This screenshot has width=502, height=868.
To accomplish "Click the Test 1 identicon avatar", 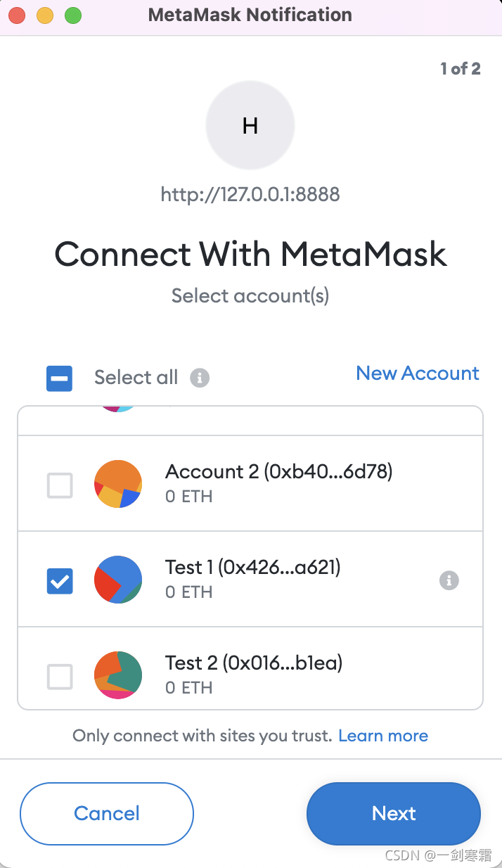I will [118, 580].
